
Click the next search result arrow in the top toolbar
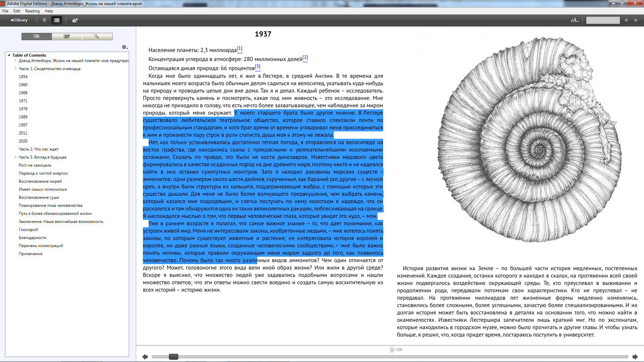[636, 20]
